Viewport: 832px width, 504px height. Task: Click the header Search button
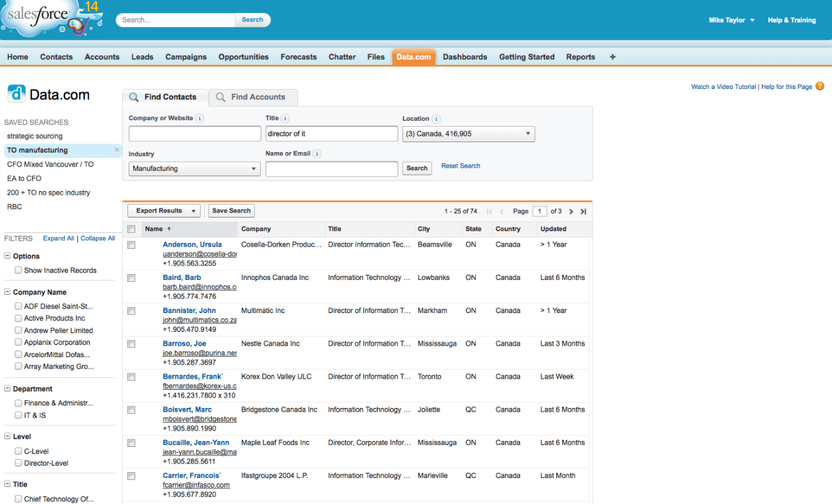pyautogui.click(x=253, y=20)
